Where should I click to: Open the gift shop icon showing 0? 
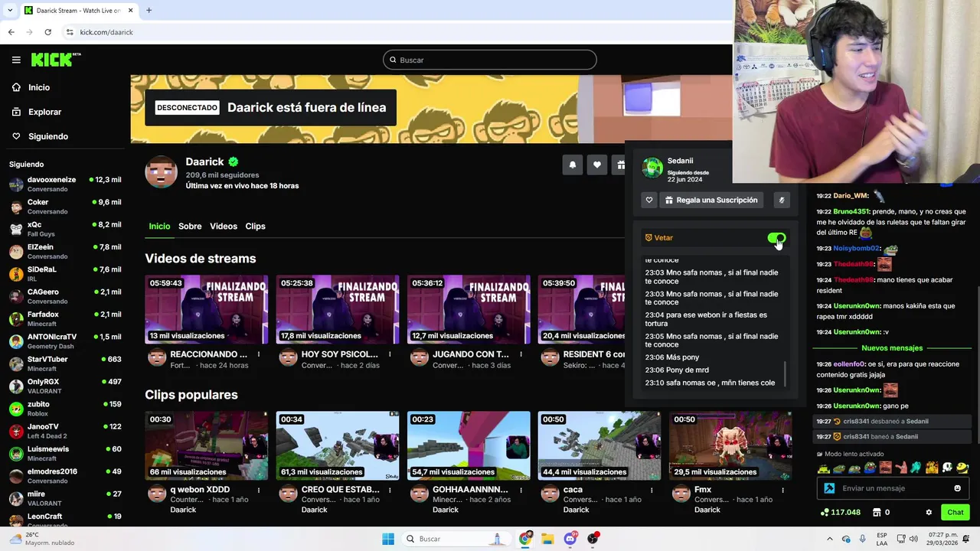[880, 512]
